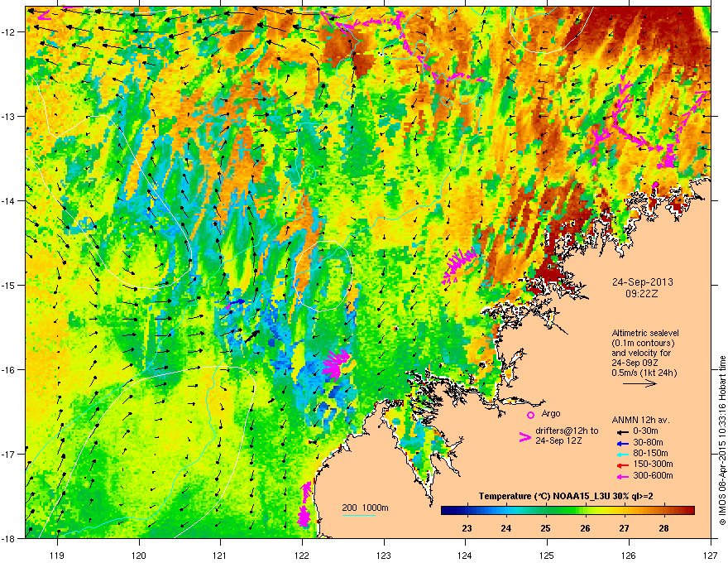
Task: Click the 'ANMN 12h av.' heading
Action: point(640,421)
